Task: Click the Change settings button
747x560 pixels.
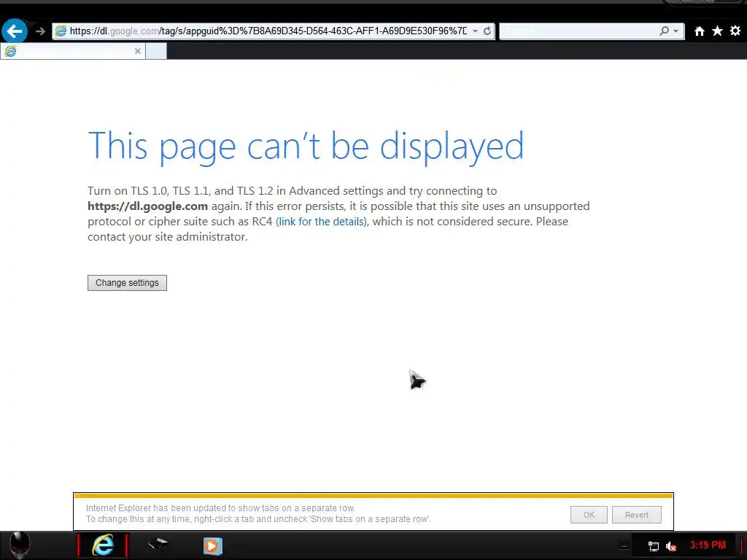Action: pos(127,283)
